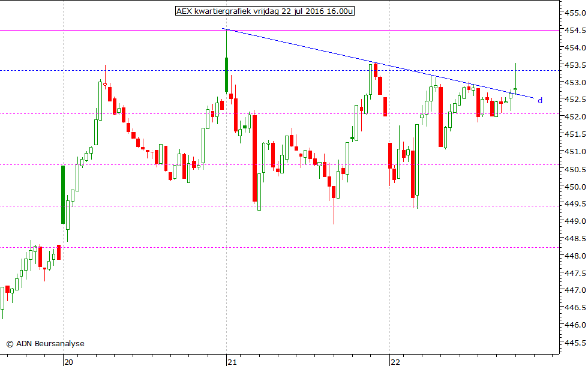Click the price label 449.0
This screenshot has height=366, width=588.
tap(575, 221)
